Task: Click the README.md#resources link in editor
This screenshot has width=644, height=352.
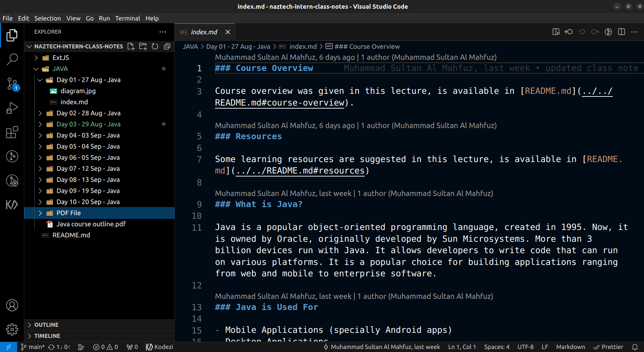Action: pos(300,171)
